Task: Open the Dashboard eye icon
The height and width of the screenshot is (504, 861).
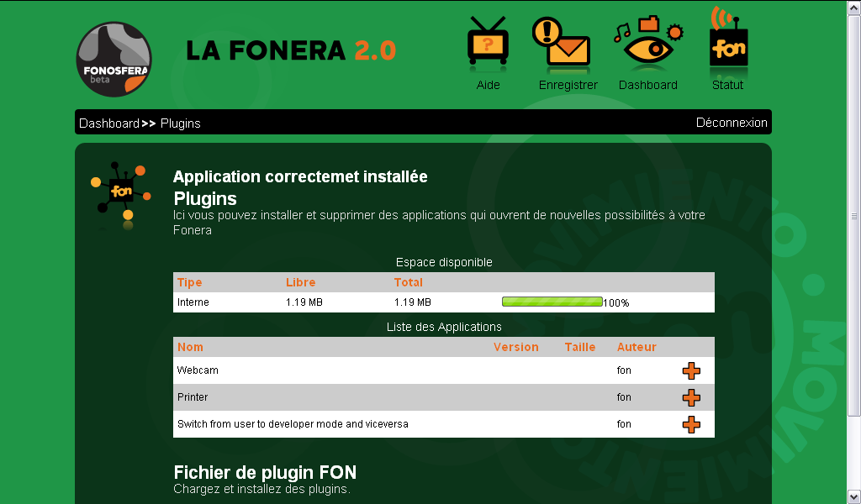Action: pos(648,43)
